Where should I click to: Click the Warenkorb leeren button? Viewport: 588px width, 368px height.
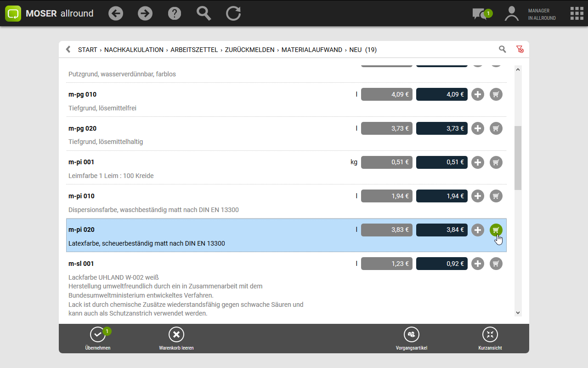(x=176, y=339)
